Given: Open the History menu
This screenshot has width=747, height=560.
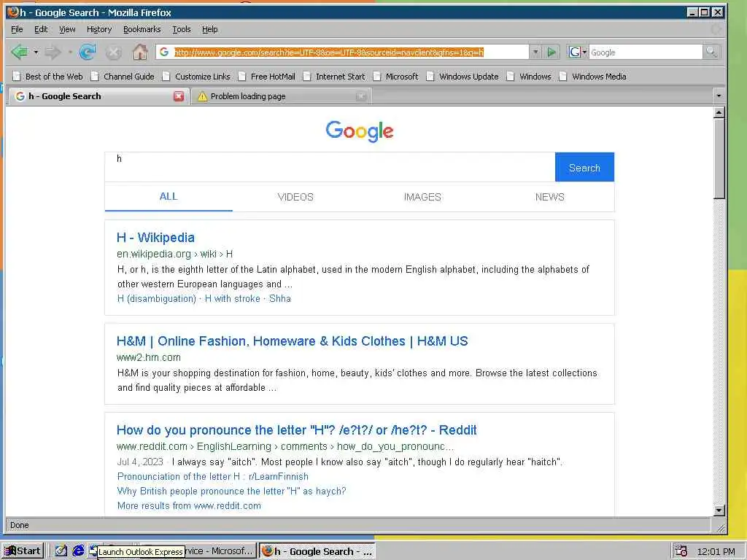Looking at the screenshot, I should point(99,29).
